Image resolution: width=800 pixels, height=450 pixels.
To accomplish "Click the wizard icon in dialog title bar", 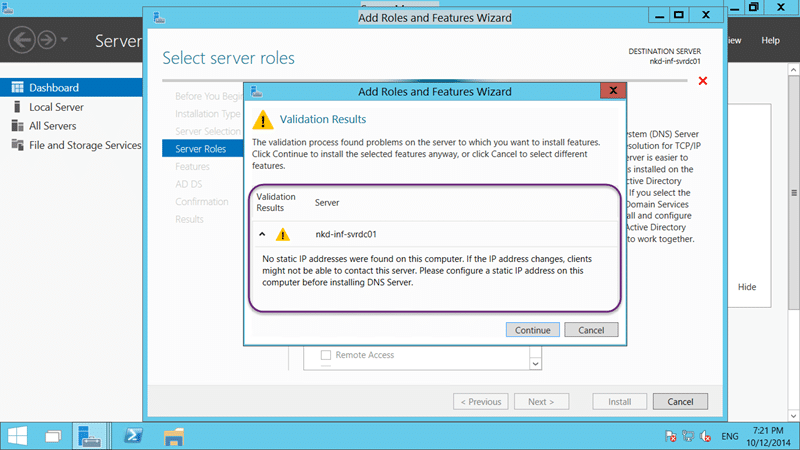I will [x=257, y=91].
